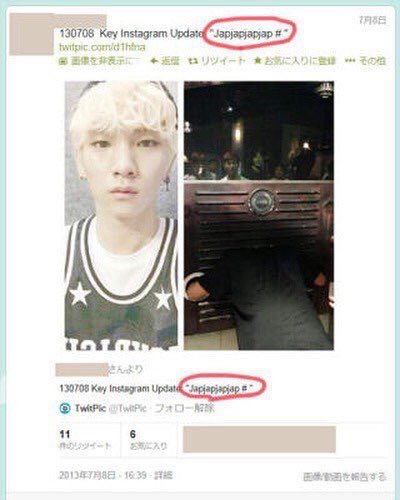Open the twitpic.com/d1hfna link
Viewport: 400px width, 500px height.
(102, 47)
